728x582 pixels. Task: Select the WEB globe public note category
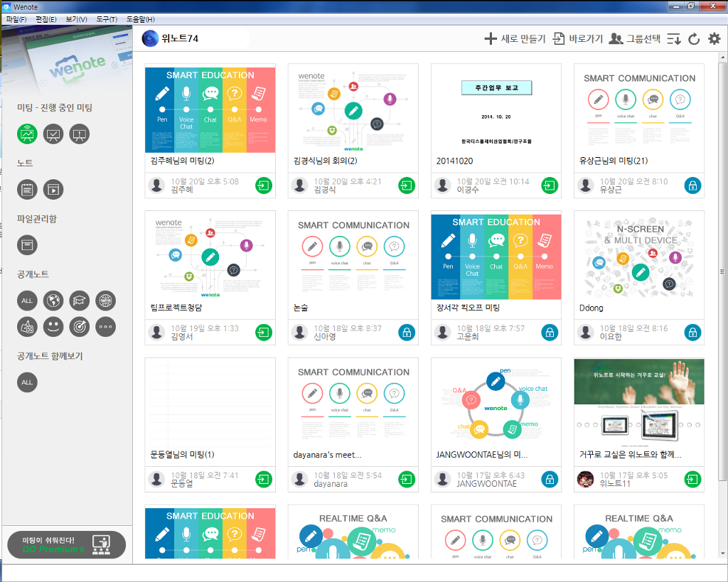[105, 301]
